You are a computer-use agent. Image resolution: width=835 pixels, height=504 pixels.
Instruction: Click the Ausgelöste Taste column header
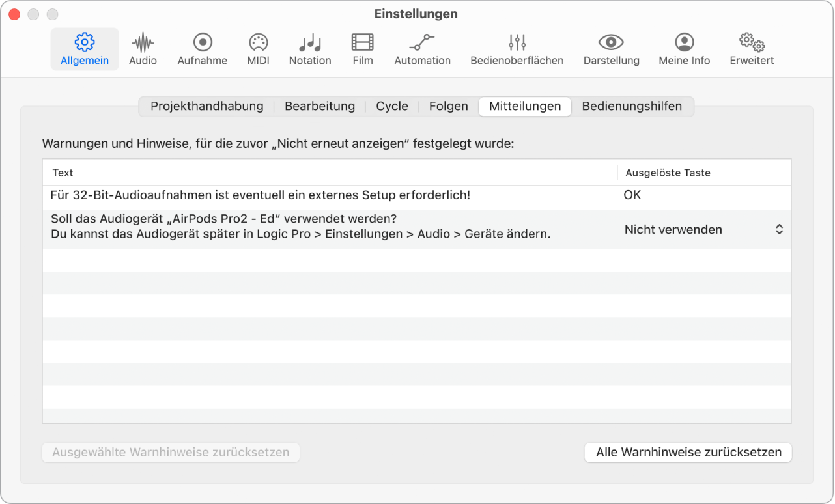704,173
